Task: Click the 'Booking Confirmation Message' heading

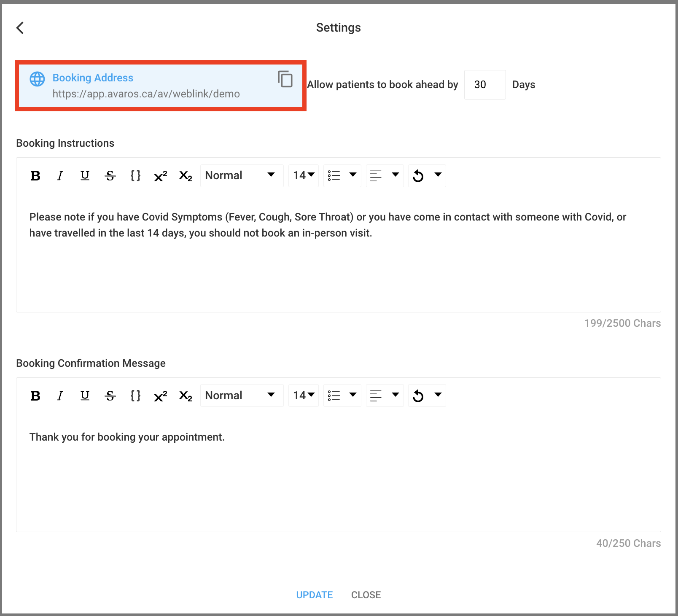Action: (91, 363)
